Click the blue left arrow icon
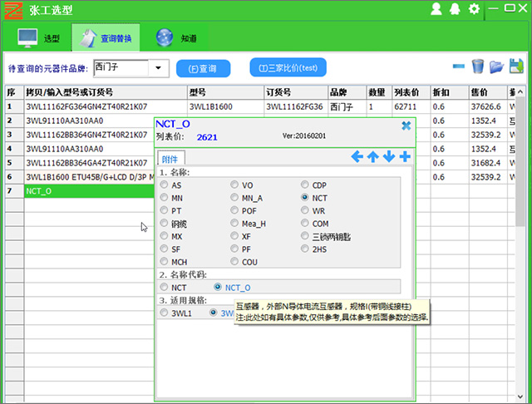The image size is (532, 404). pos(357,156)
